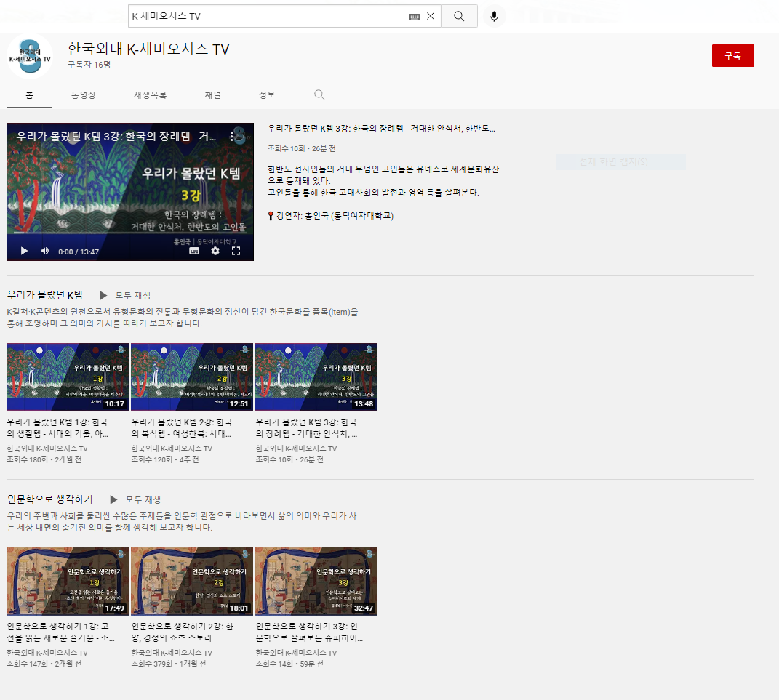Seek on the featured video progress bar
Image resolution: width=779 pixels, height=700 pixels.
(x=130, y=233)
